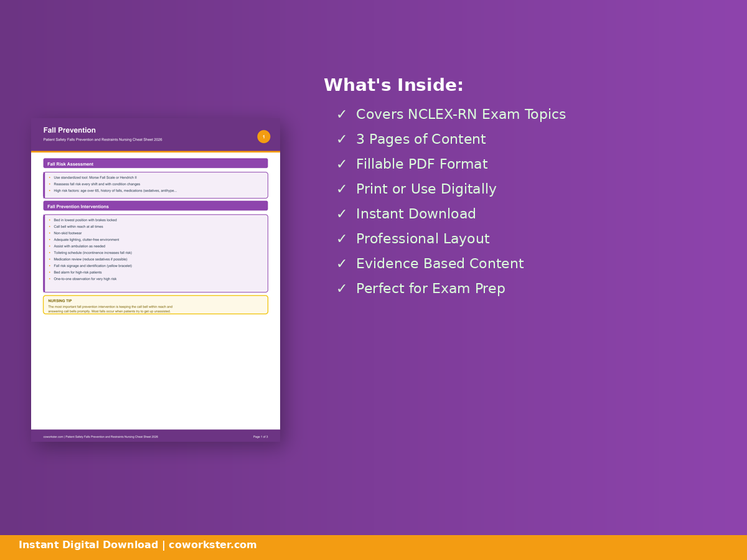This screenshot has width=747, height=560.
Task: Click the What's Inside heading
Action: [x=393, y=85]
